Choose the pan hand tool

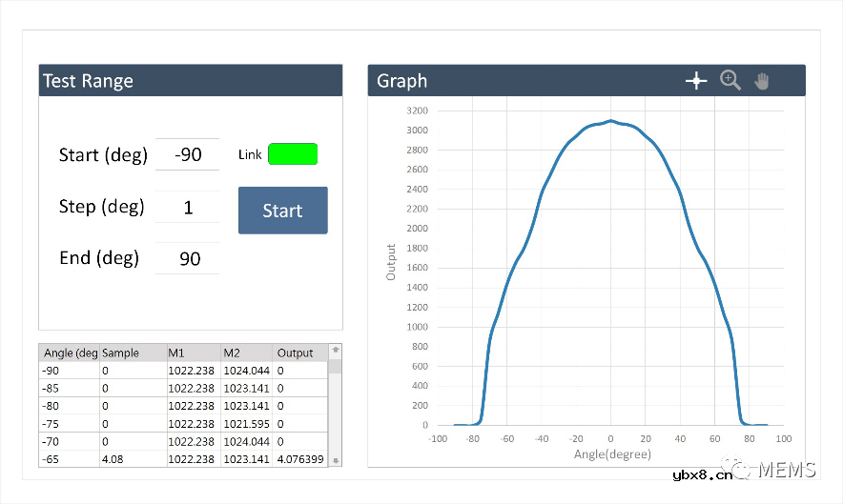[x=762, y=81]
